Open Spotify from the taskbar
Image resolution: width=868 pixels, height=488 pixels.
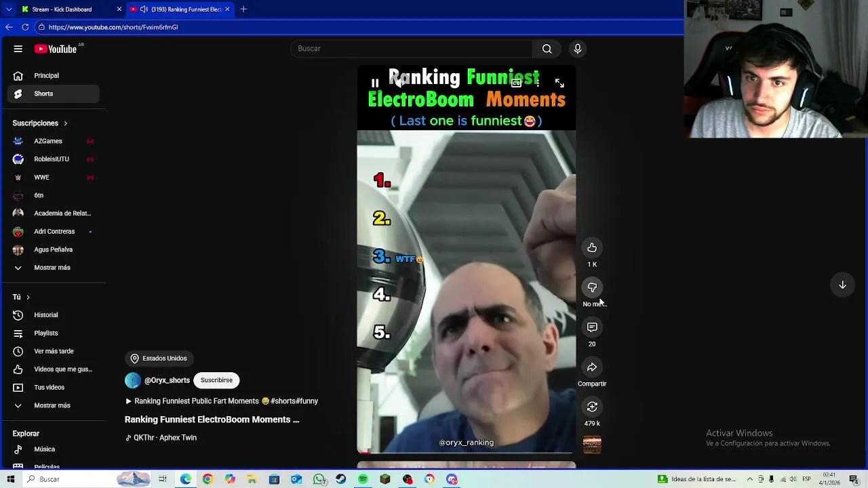(363, 479)
